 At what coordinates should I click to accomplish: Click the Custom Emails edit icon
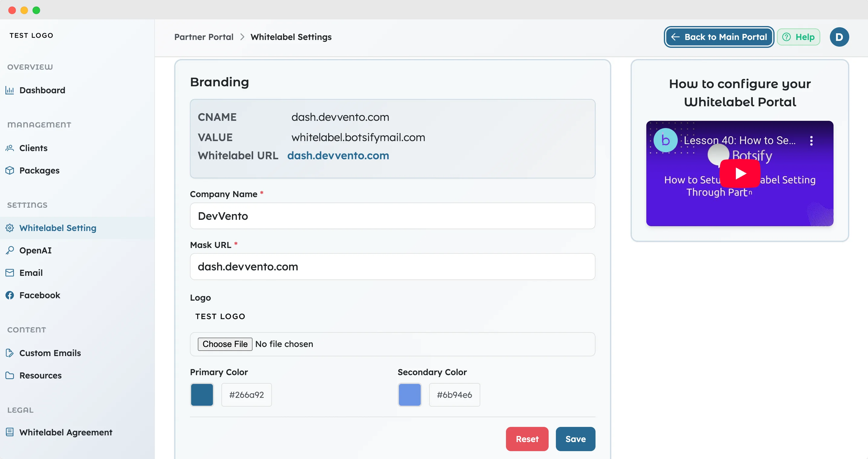pos(10,353)
